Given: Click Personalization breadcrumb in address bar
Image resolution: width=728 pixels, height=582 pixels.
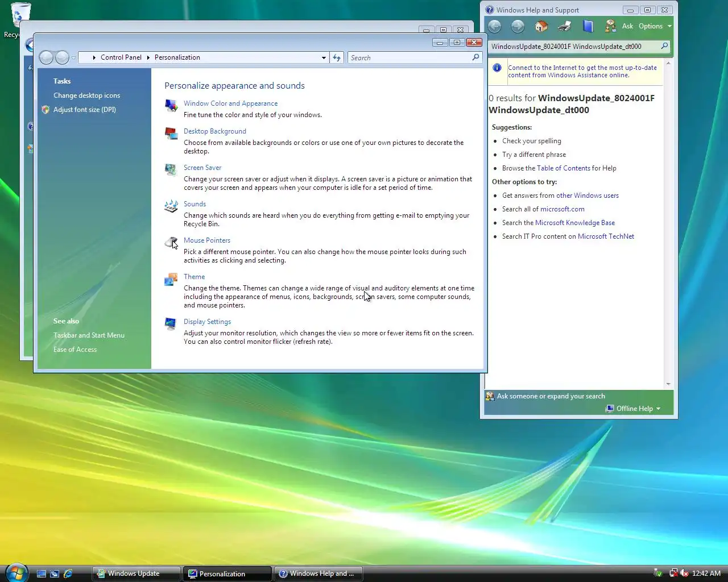Looking at the screenshot, I should click(x=177, y=57).
